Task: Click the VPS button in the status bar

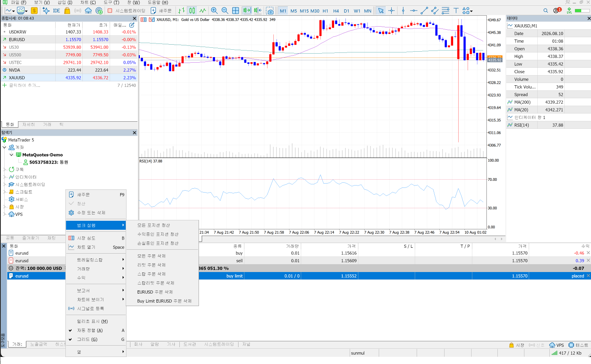Action: click(557, 345)
